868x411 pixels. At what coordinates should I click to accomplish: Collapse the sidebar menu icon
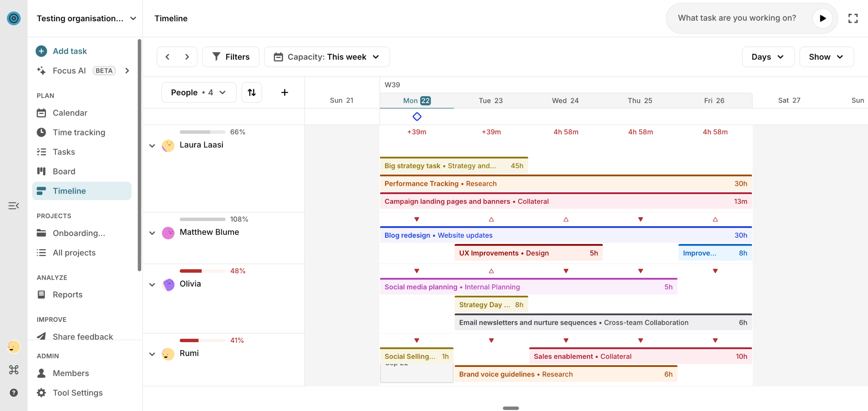click(14, 206)
